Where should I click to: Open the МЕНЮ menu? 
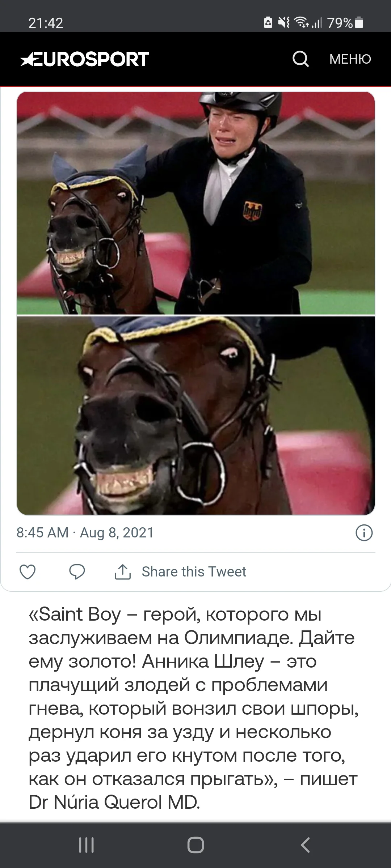tap(350, 59)
